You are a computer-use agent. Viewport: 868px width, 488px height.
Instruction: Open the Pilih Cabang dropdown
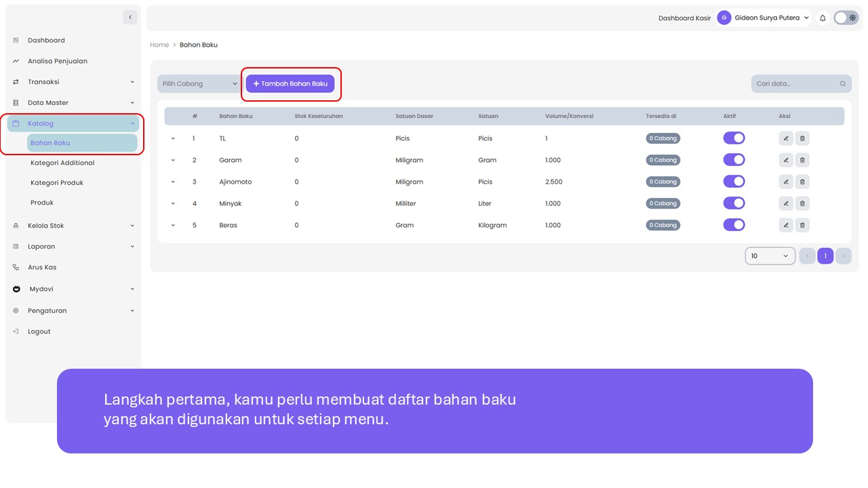tap(199, 84)
